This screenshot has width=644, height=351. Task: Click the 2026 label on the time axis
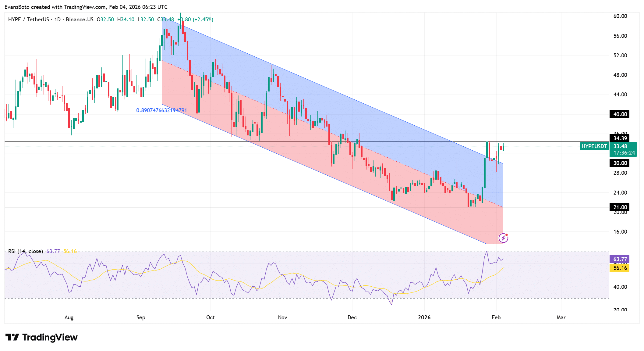coord(424,317)
